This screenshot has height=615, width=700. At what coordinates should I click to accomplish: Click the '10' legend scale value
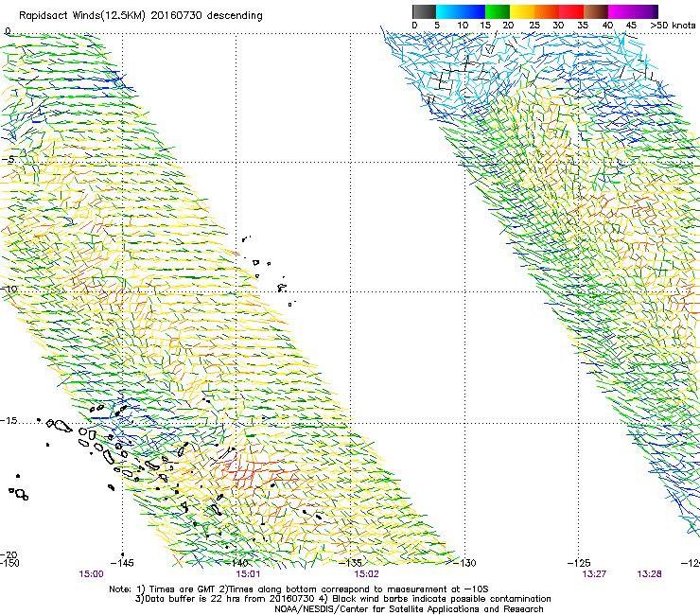click(x=463, y=26)
